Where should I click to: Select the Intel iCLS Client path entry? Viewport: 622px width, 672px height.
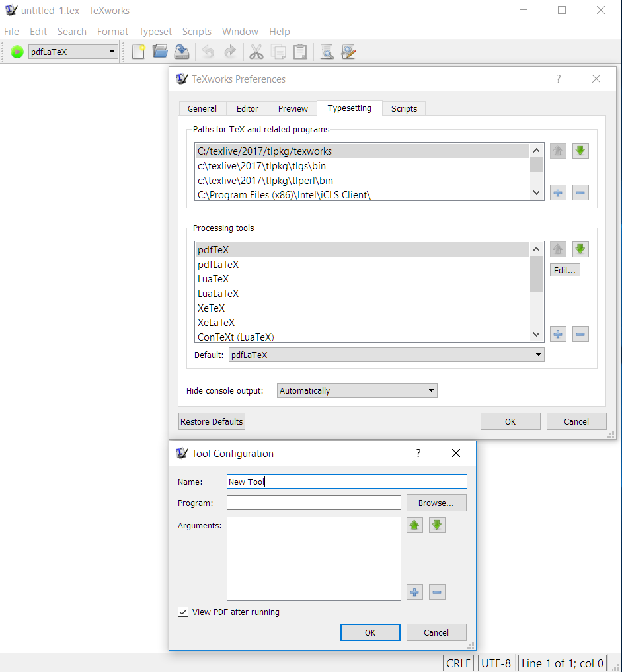tap(362, 194)
